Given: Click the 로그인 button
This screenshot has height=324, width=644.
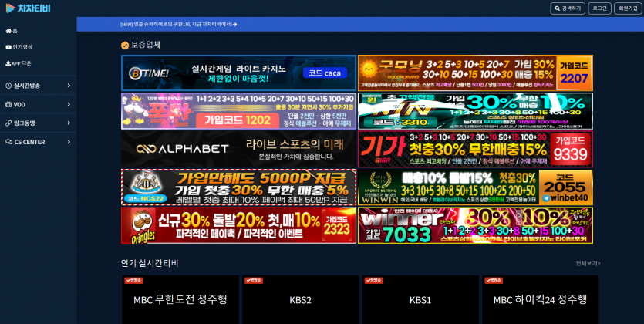Looking at the screenshot, I should pos(599,8).
